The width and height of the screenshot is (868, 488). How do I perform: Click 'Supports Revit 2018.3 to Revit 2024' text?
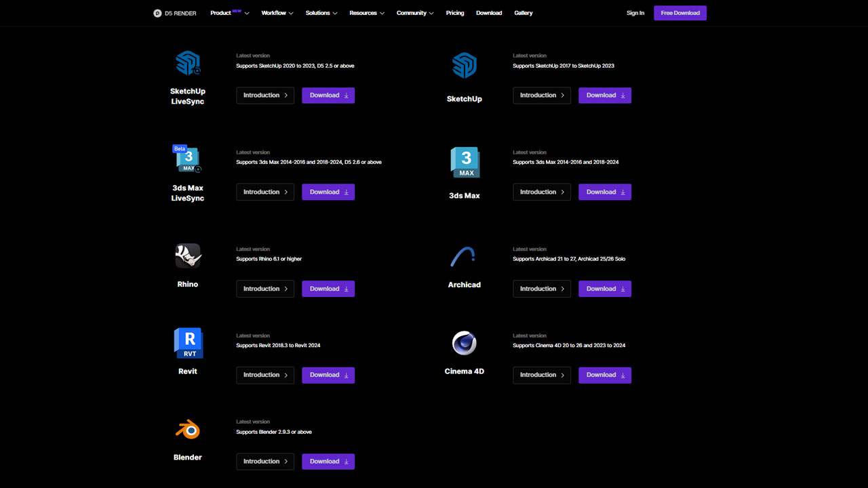(x=278, y=346)
